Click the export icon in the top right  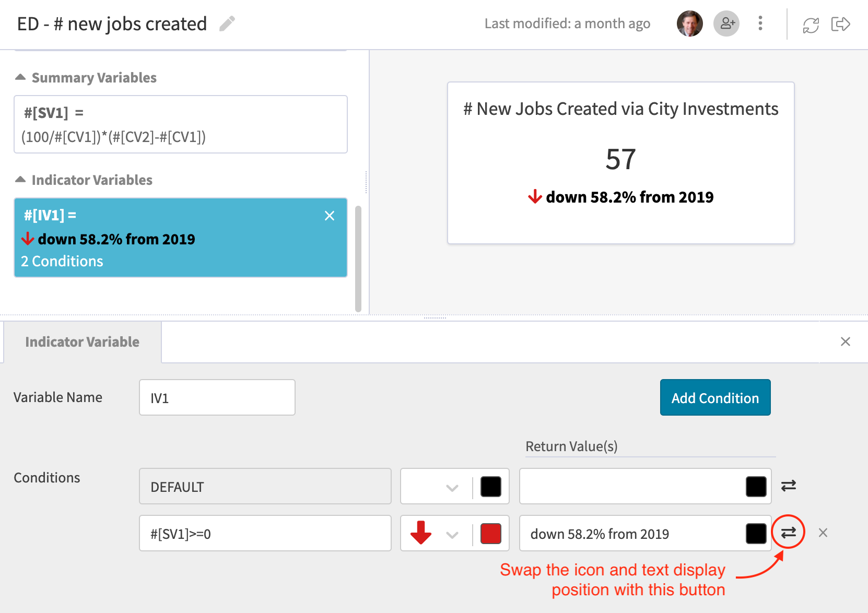[x=841, y=23]
